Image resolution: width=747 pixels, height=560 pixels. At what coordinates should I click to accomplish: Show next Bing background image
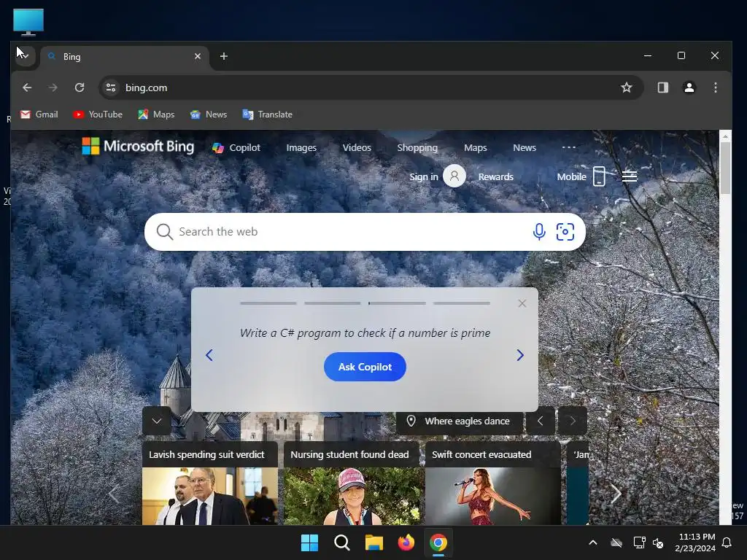[573, 421]
